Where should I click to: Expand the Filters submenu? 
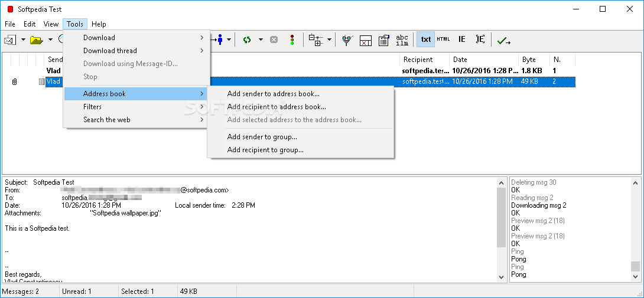(x=135, y=107)
